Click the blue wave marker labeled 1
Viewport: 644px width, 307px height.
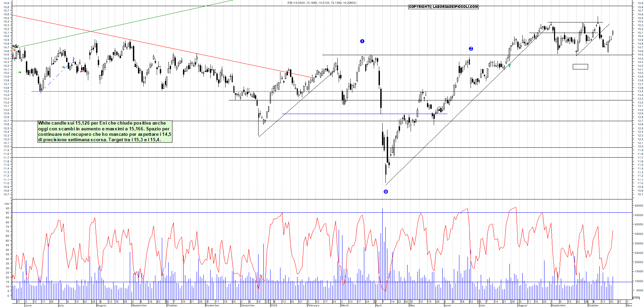point(362,41)
